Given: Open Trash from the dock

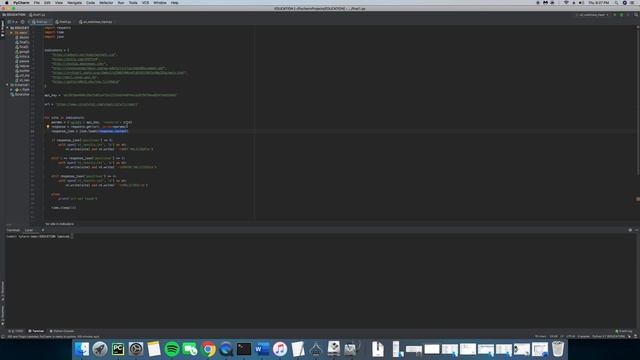Looking at the screenshot, I should coord(558,349).
